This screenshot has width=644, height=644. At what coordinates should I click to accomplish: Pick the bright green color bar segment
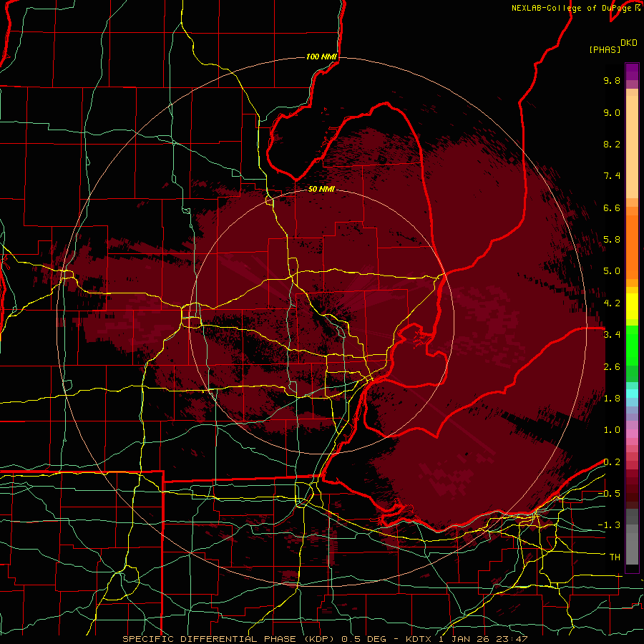point(632,346)
